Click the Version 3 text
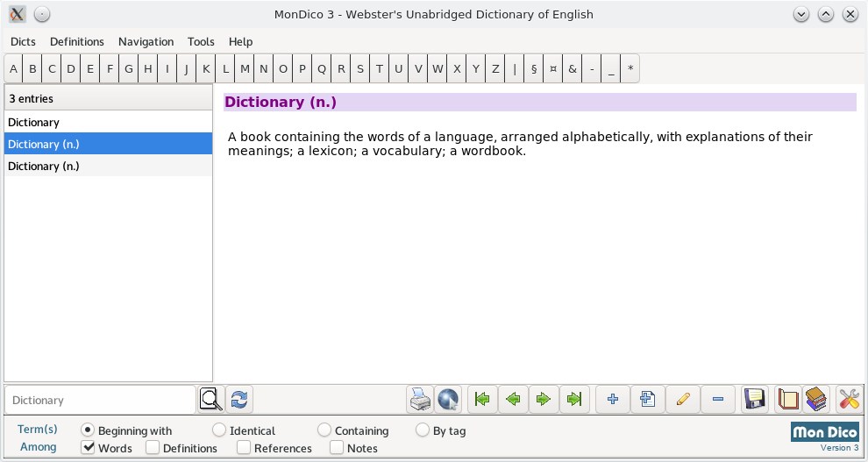The image size is (868, 462). click(x=839, y=448)
